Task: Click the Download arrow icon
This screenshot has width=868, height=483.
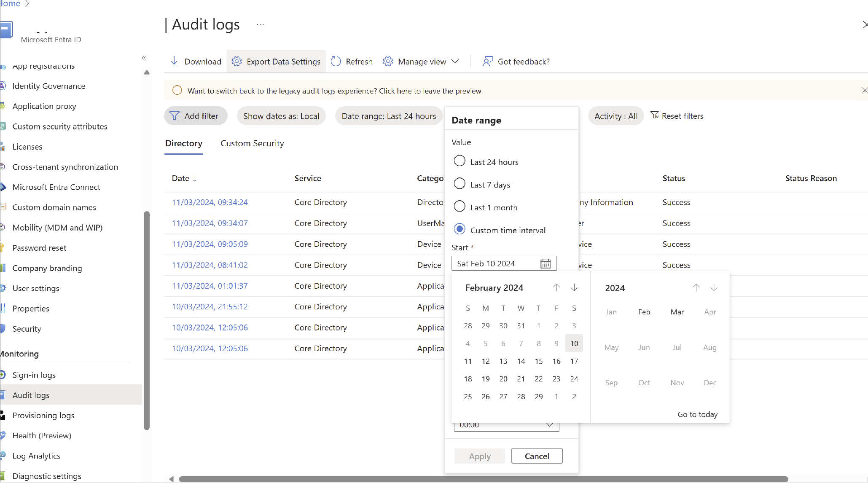Action: click(174, 61)
